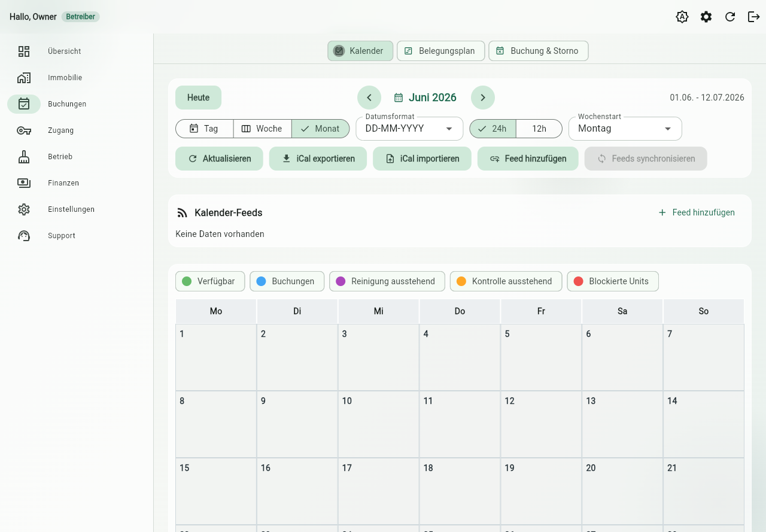
Task: Click purple dot of Reinigung ausstehend
Action: coord(341,281)
